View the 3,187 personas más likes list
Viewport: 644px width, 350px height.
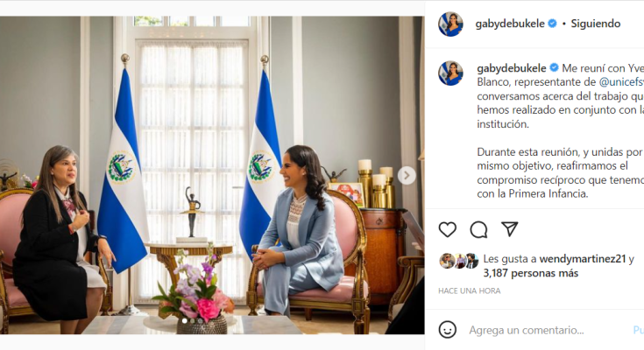click(531, 273)
